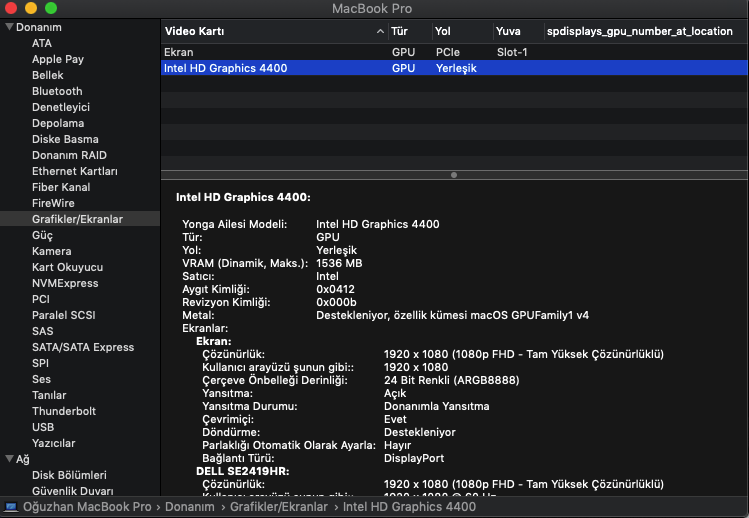Select Bellek in the sidebar
The image size is (749, 518).
(x=47, y=75)
